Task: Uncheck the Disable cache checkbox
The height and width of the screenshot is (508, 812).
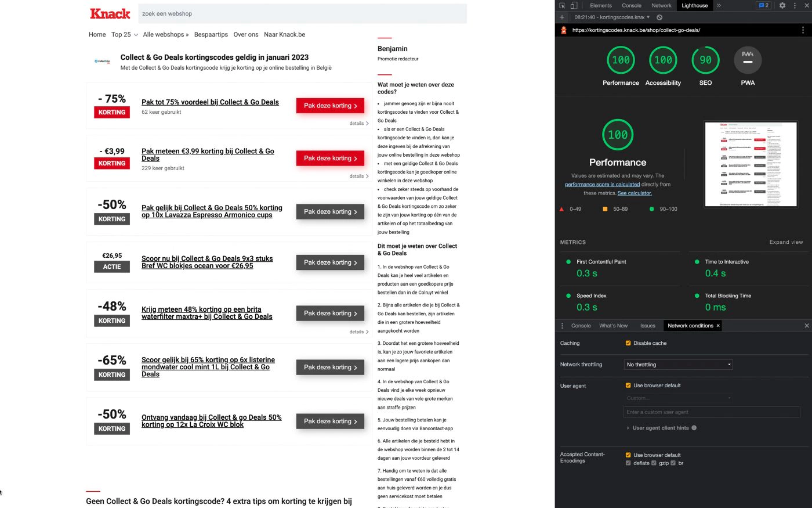Action: (x=628, y=343)
